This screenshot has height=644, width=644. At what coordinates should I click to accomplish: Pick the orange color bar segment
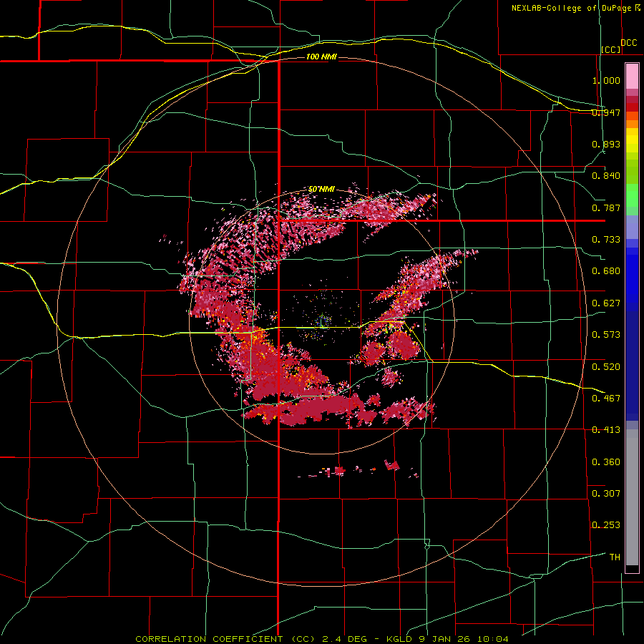(x=632, y=124)
